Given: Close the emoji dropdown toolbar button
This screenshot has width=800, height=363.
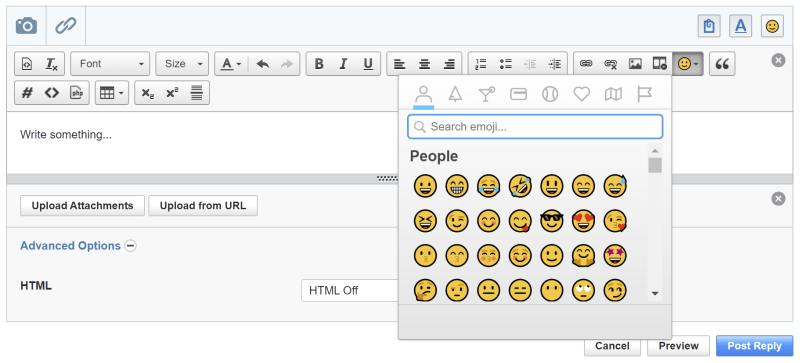Looking at the screenshot, I should click(x=688, y=64).
